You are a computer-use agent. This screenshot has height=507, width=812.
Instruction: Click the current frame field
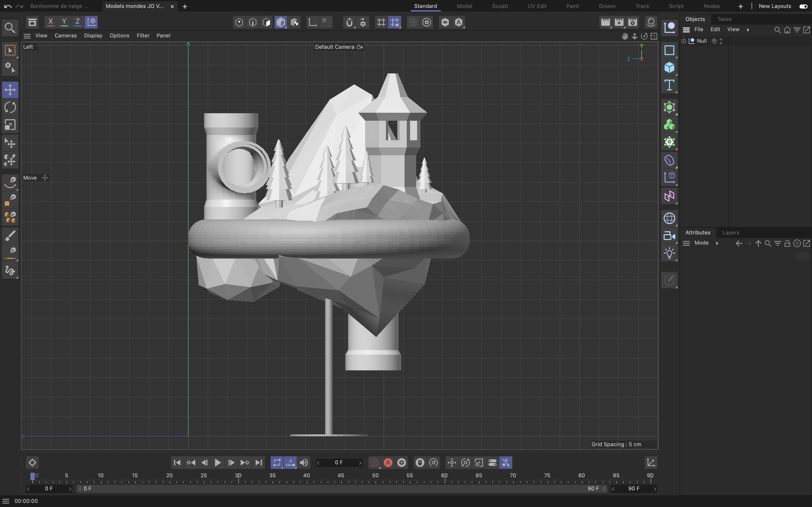[339, 463]
